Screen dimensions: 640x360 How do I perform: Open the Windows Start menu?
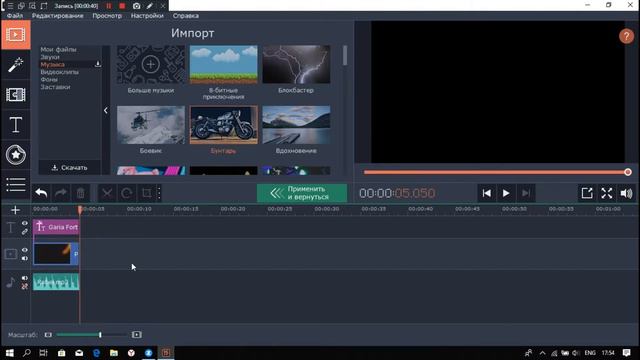pos(10,353)
